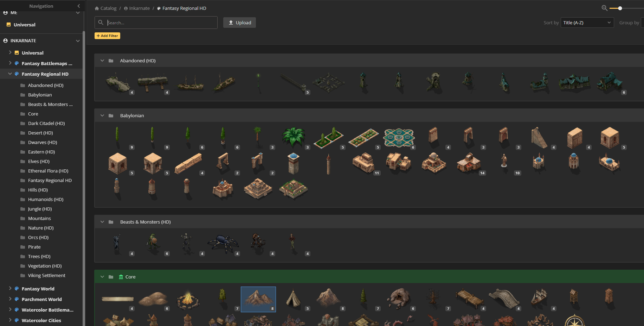This screenshot has height=326, width=644.
Task: Open Dark Citadel (HD) folder in sidebar
Action: click(46, 123)
